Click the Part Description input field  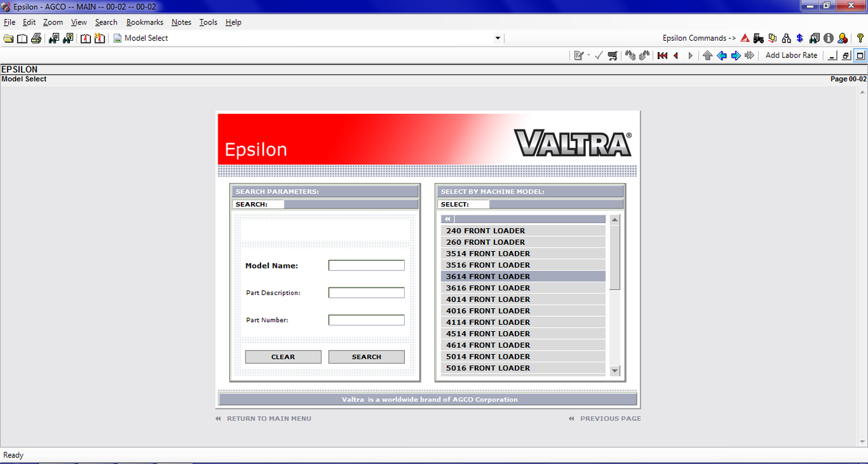tap(366, 292)
